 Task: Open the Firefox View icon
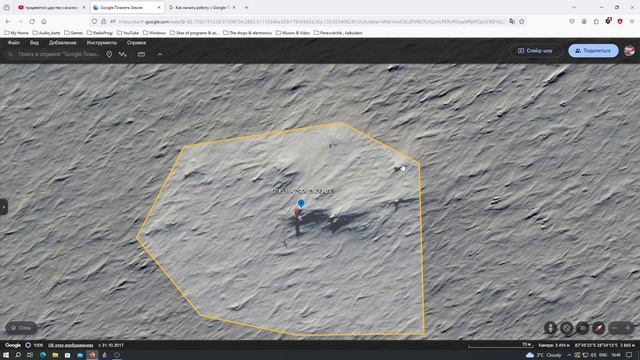[7, 7]
